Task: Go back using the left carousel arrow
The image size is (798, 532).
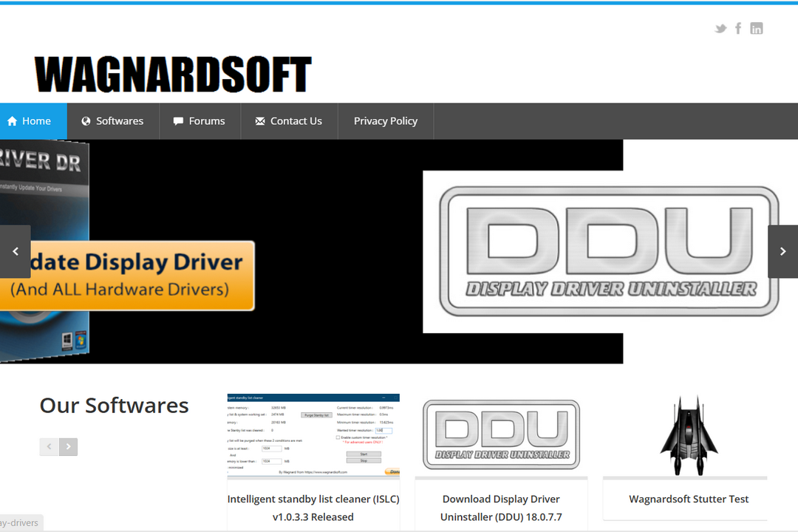Action: pos(15,251)
